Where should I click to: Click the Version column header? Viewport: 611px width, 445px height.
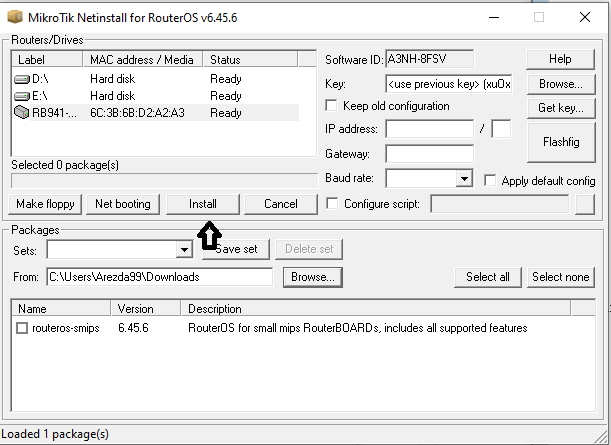pyautogui.click(x=146, y=309)
